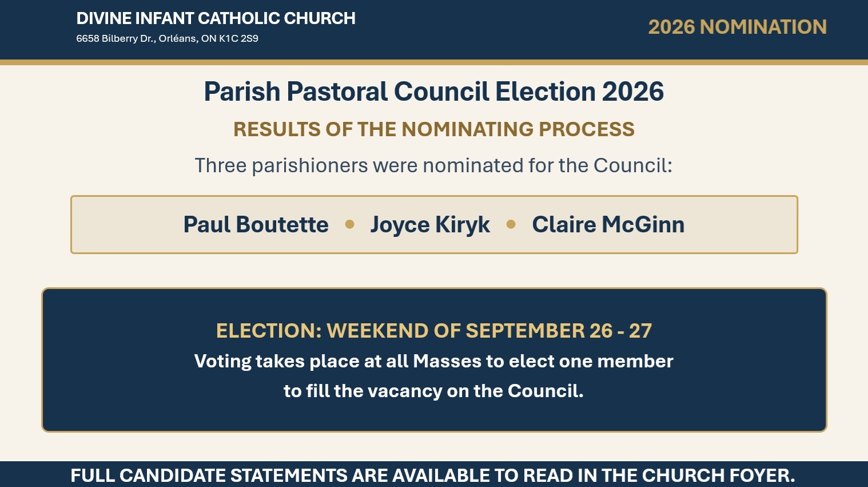Screen dimensions: 868x487
Task: Click the full candidate statements footer banner
Action: pos(434,474)
